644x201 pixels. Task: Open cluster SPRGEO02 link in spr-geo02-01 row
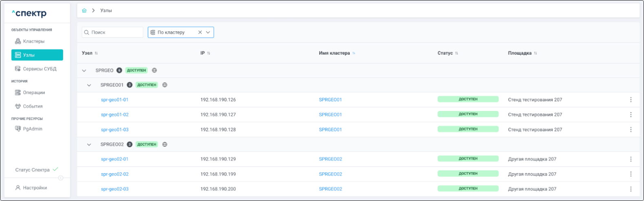point(330,159)
